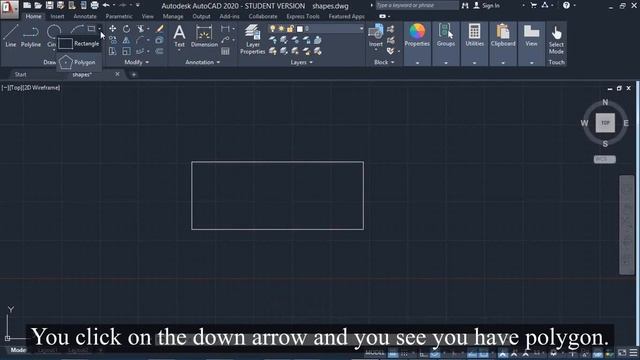Expand Properties panel arrow

tap(417, 63)
